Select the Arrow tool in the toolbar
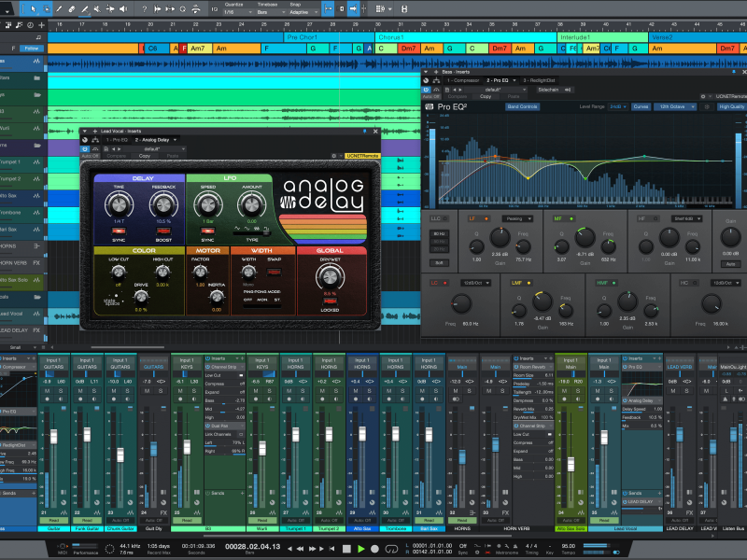 [x=34, y=8]
